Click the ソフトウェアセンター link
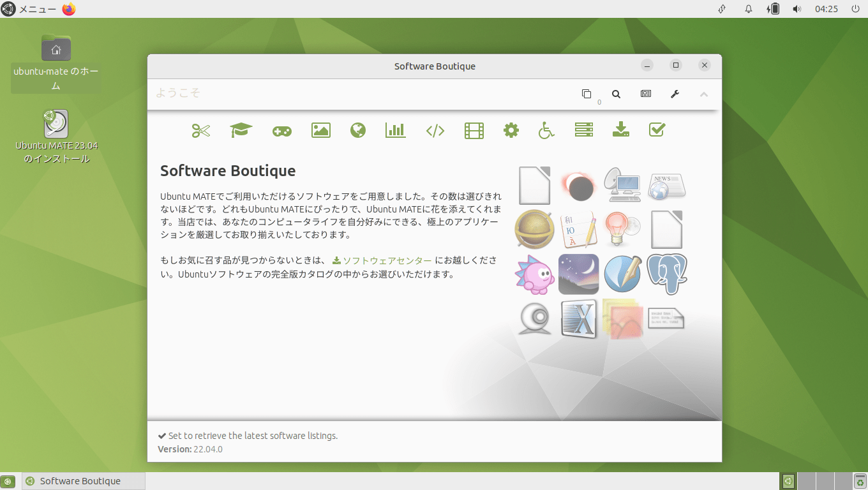 point(387,260)
